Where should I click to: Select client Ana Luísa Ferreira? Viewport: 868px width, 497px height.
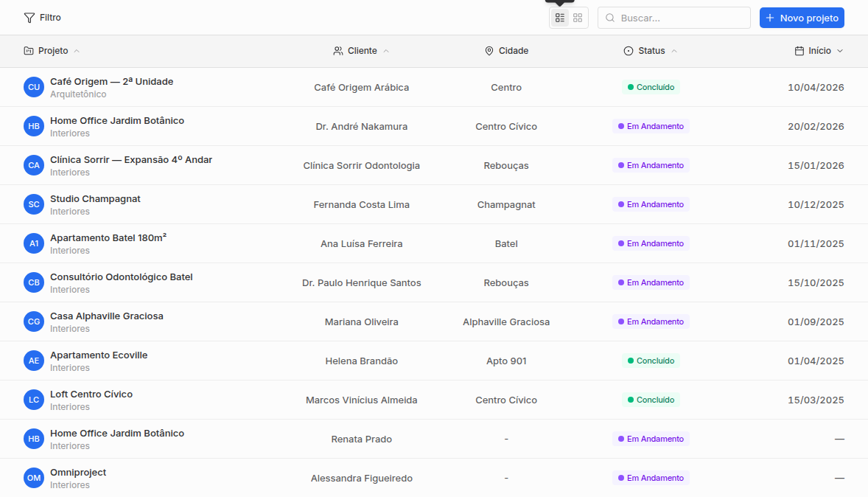(x=362, y=243)
